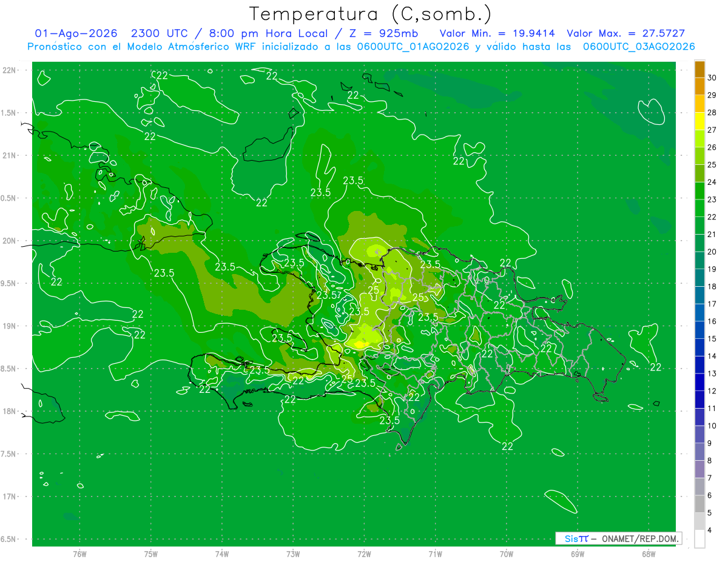
Task: Click the dark blue swatch between 12 and 13
Action: pos(700,382)
